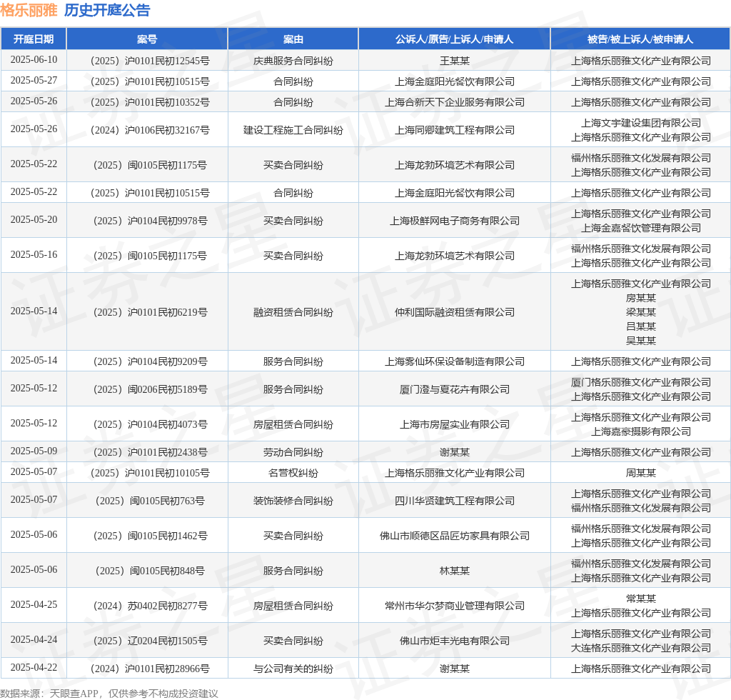Click 名誉权纠纷 cause cell
The width and height of the screenshot is (731, 700).
point(293,474)
